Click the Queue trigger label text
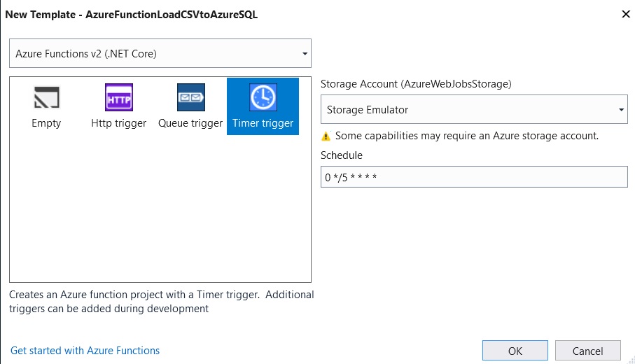The width and height of the screenshot is (635, 364). 190,123
